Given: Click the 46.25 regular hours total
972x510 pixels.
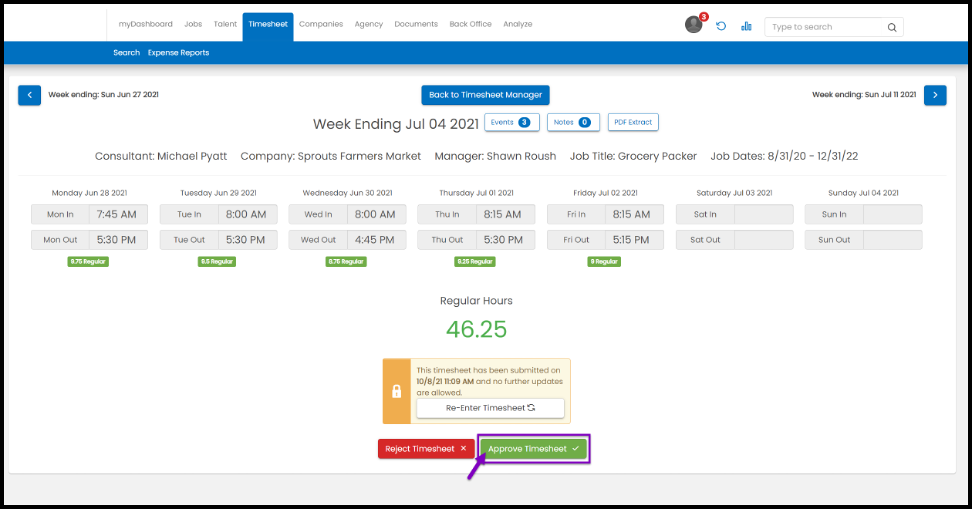Looking at the screenshot, I should (476, 329).
